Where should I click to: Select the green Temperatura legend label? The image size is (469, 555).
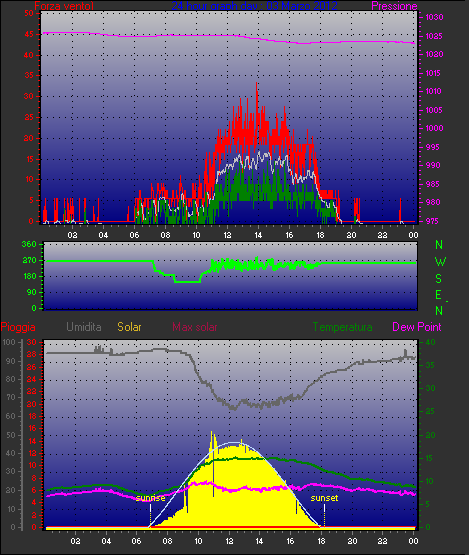pos(342,327)
